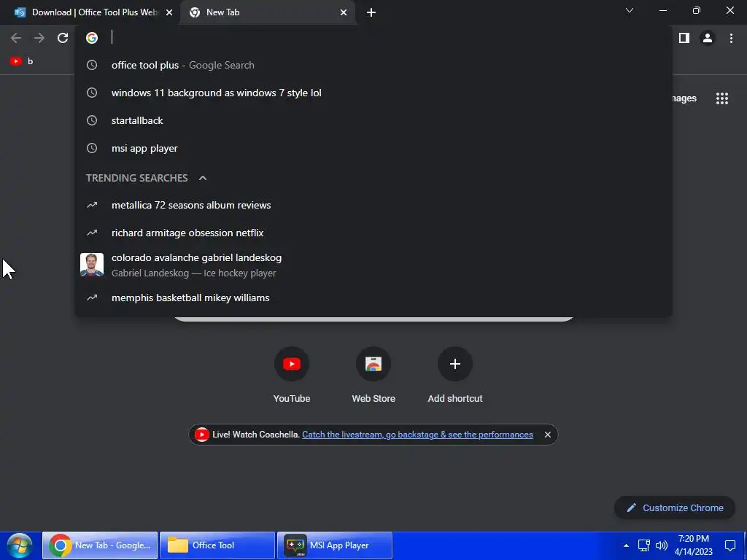The width and height of the screenshot is (747, 560).
Task: Show hidden tray icons arrow
Action: point(626,545)
